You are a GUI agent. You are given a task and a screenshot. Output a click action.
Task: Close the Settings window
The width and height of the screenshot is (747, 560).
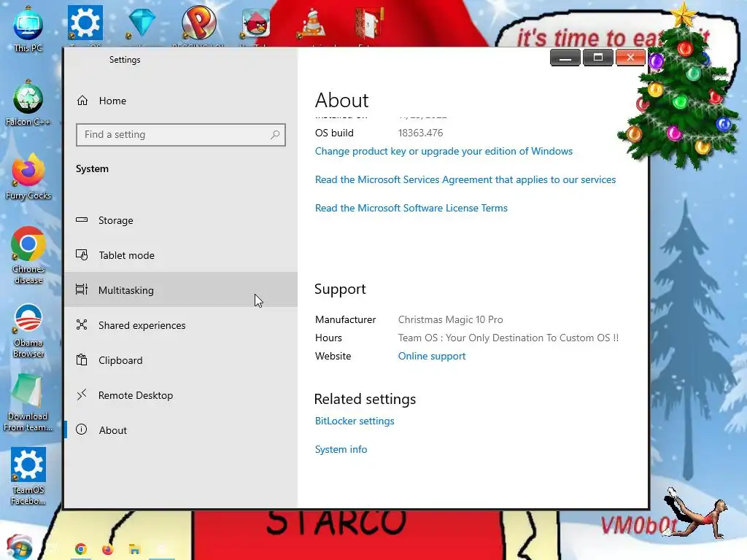[x=630, y=58]
